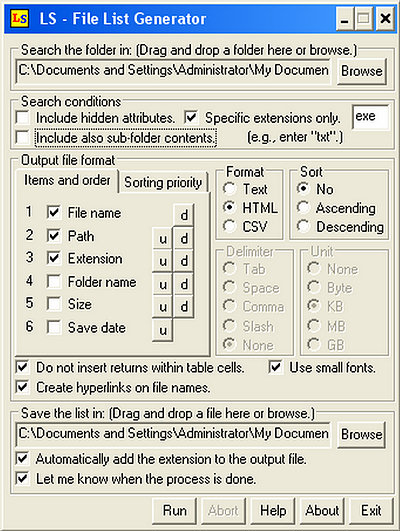Select CSV output format
400x531 pixels.
pyautogui.click(x=229, y=226)
